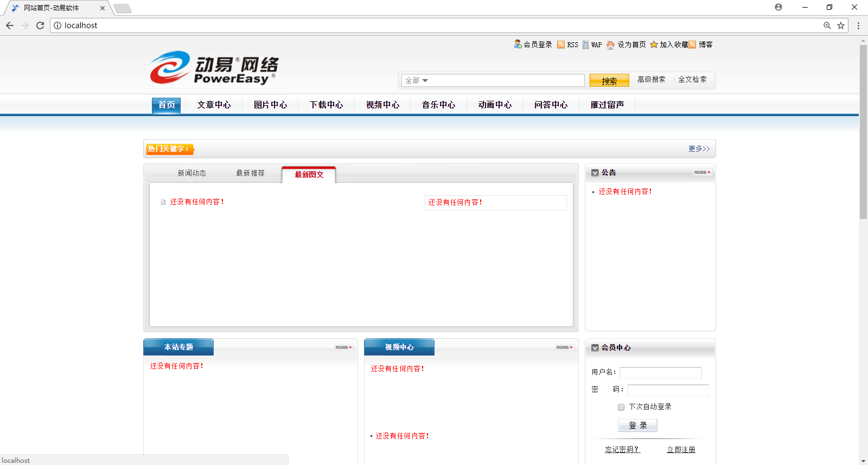The image size is (868, 465).
Task: Switch to the 新闻动态 tab
Action: click(x=192, y=173)
